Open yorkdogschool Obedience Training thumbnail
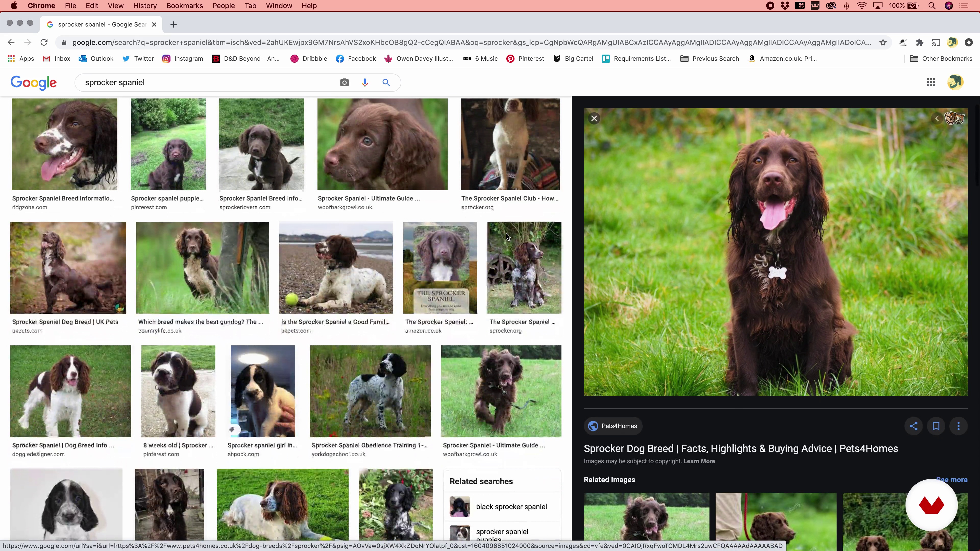 (370, 391)
